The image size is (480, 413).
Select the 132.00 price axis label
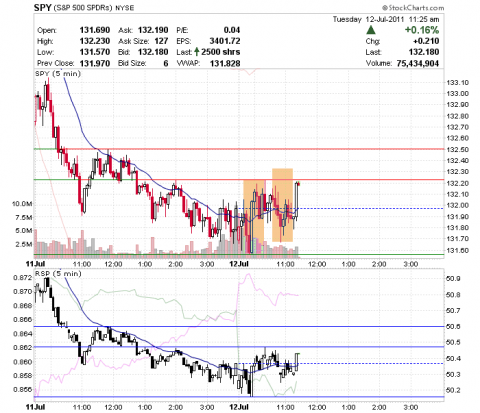tap(457, 205)
